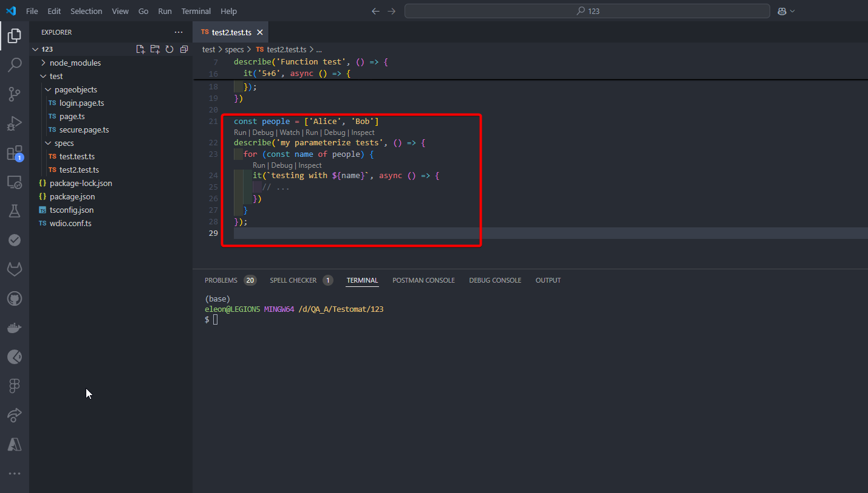Screen dimensions: 868x493
Task: Open test.test.ts from the specs folder
Action: click(x=76, y=156)
